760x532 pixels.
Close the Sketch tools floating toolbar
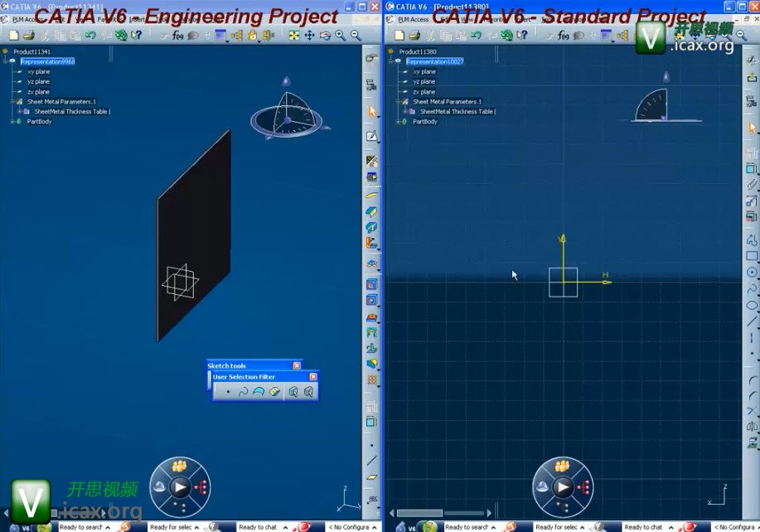click(297, 365)
